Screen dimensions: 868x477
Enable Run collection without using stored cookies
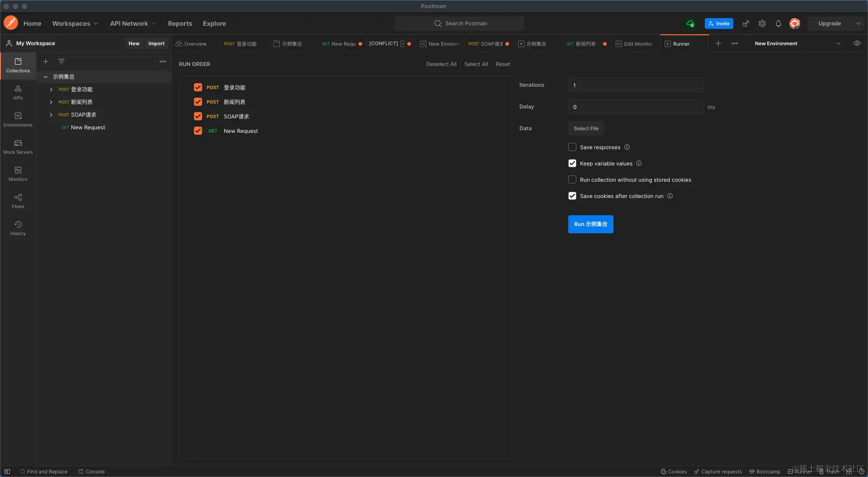point(572,179)
